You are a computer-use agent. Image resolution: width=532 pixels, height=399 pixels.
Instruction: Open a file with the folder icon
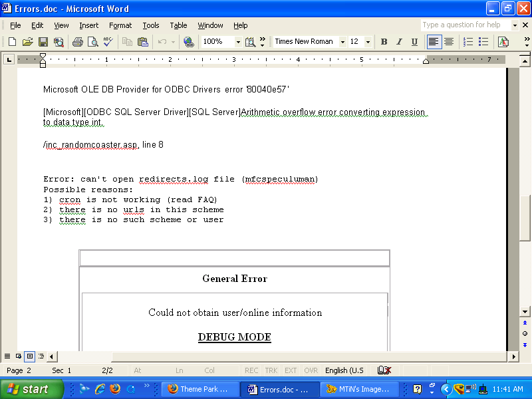coord(28,42)
